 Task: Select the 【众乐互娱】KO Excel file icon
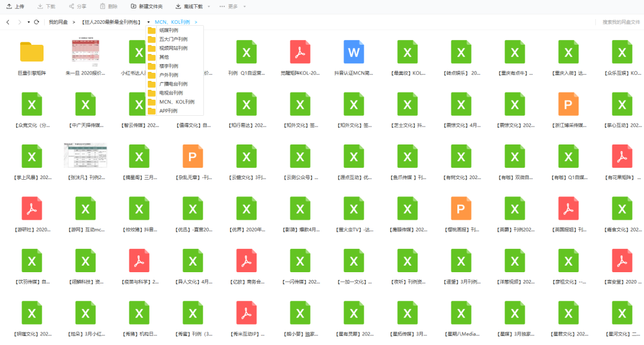point(622,52)
